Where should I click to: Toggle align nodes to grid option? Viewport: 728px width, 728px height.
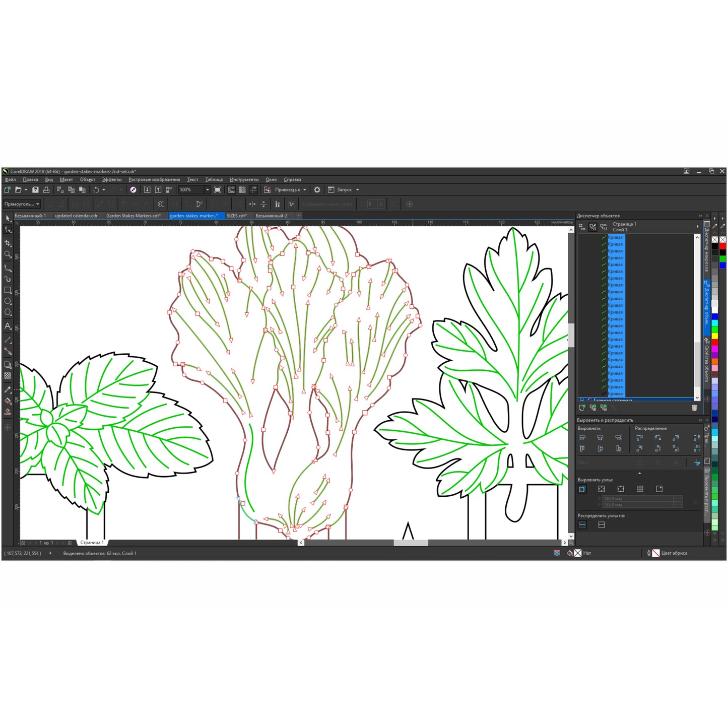coord(640,489)
